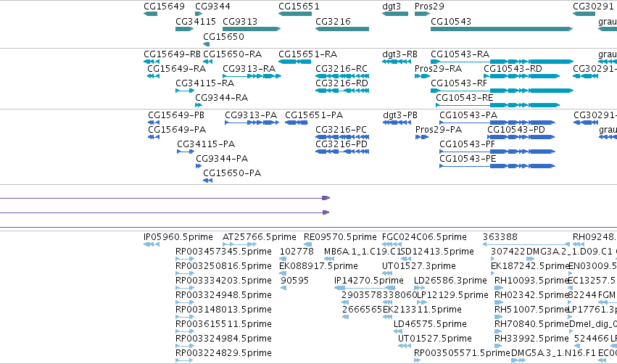Open the CG3216 gene feature
The width and height of the screenshot is (617, 364).
coord(342,29)
